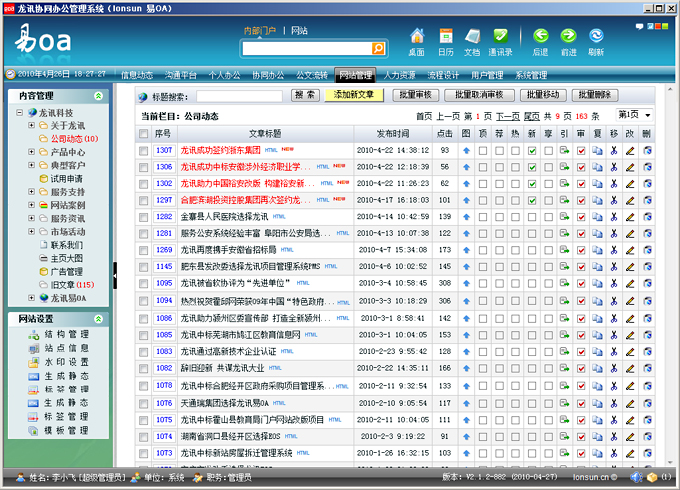The width and height of the screenshot is (680, 490).
Task: Expand the 产品中心 tree node
Action: (31, 152)
